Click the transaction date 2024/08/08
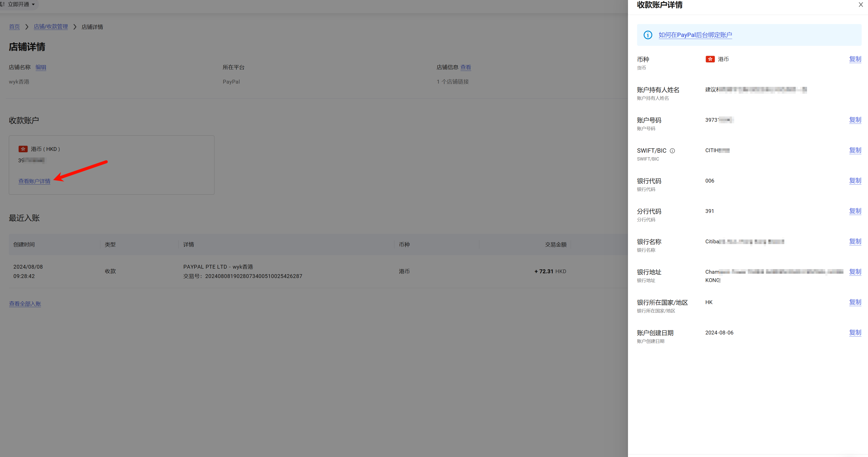This screenshot has height=457, width=868. pyautogui.click(x=28, y=266)
